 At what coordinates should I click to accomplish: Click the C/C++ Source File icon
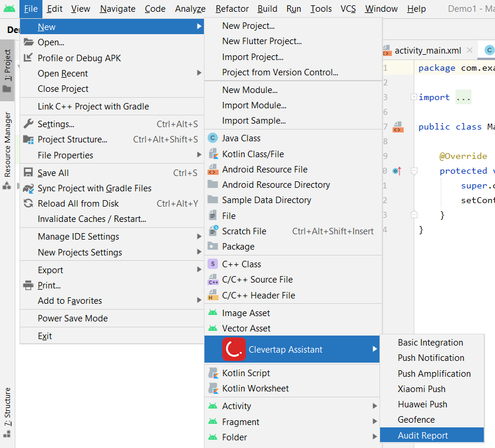click(x=213, y=279)
